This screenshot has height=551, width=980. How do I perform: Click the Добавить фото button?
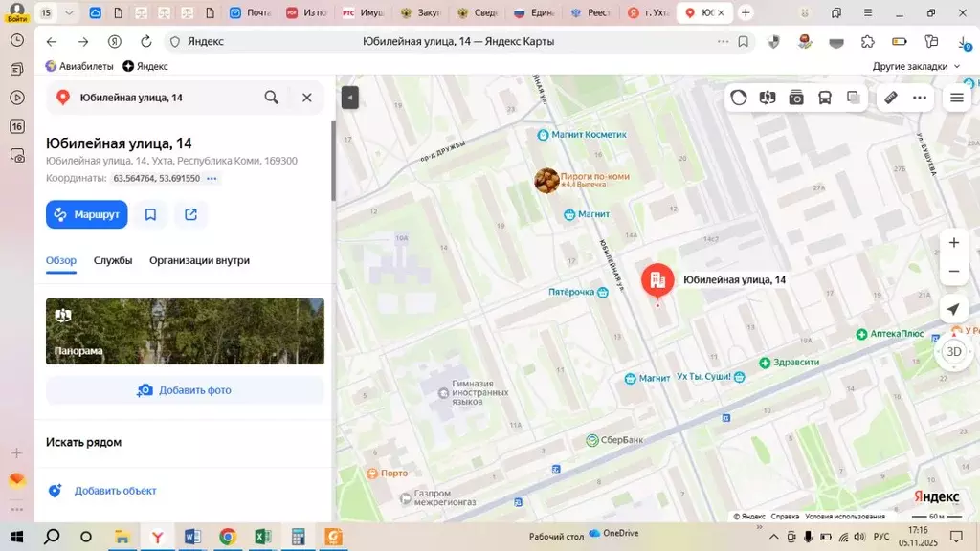(185, 390)
